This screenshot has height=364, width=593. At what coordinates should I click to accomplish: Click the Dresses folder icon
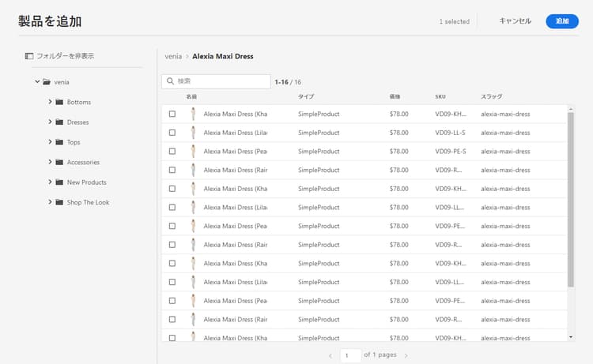pos(59,122)
